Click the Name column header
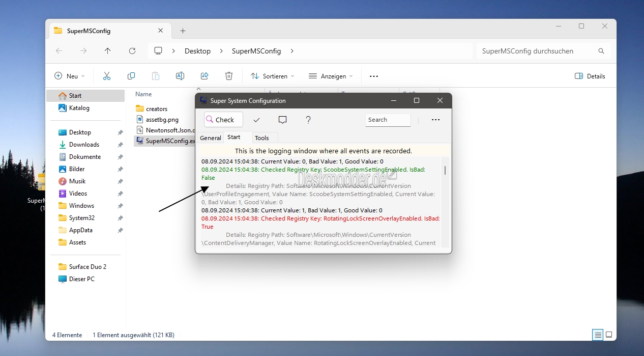 coord(144,94)
